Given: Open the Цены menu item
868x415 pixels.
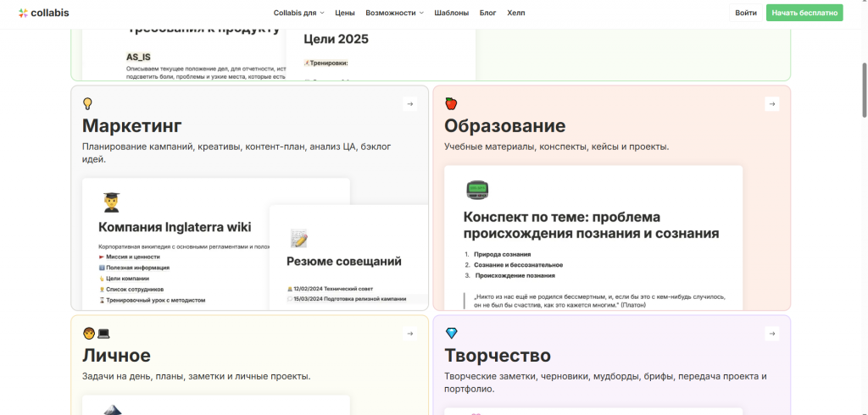Looking at the screenshot, I should pos(345,13).
